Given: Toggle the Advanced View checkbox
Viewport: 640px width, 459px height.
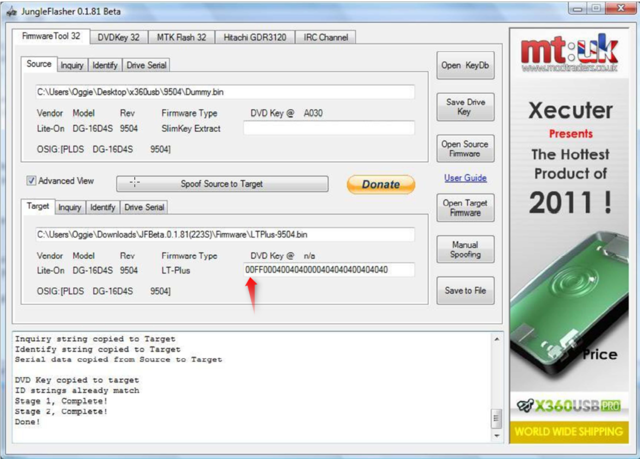Looking at the screenshot, I should (31, 181).
